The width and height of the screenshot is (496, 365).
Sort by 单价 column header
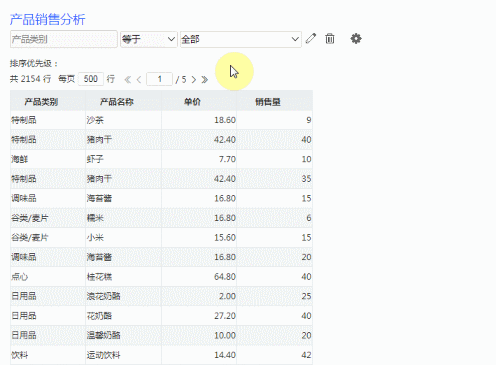pos(199,102)
